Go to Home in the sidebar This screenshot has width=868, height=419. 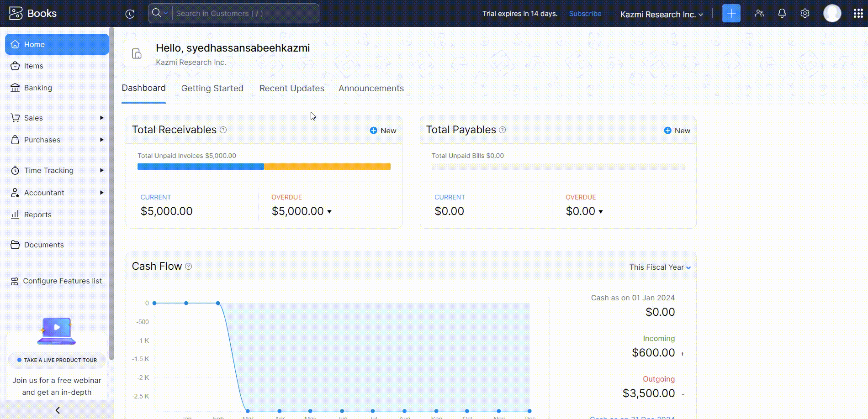click(x=57, y=44)
